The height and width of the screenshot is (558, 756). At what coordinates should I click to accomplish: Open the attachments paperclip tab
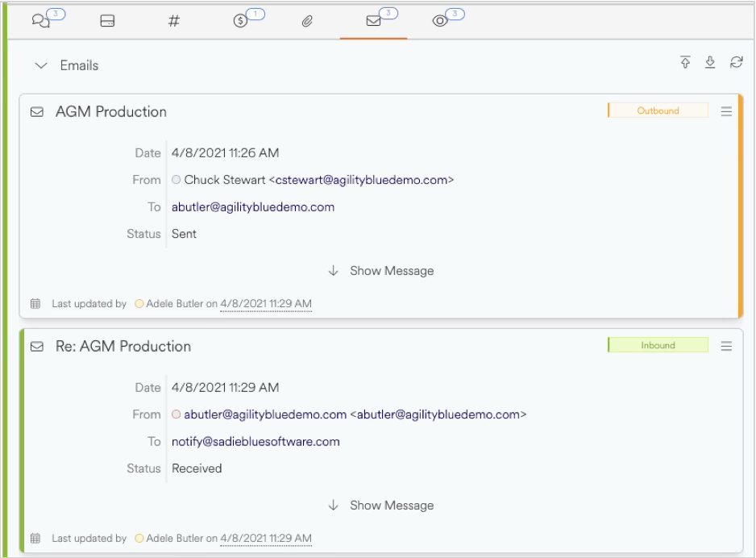[x=307, y=21]
